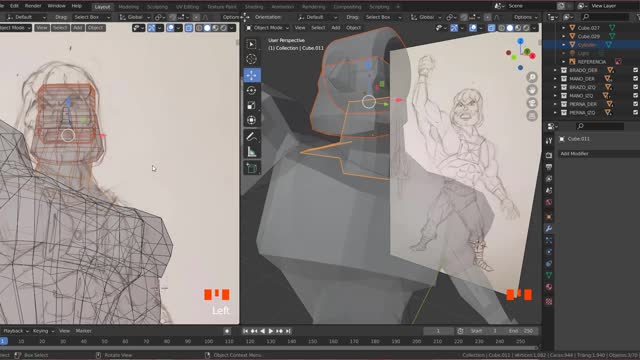Open View menu in right viewport header

[x=300, y=28]
